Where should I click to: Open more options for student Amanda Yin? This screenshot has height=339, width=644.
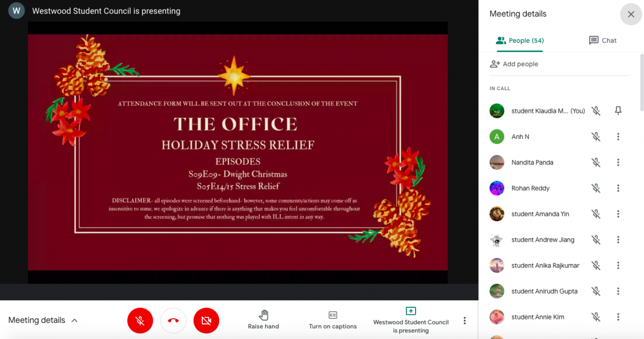coord(618,214)
